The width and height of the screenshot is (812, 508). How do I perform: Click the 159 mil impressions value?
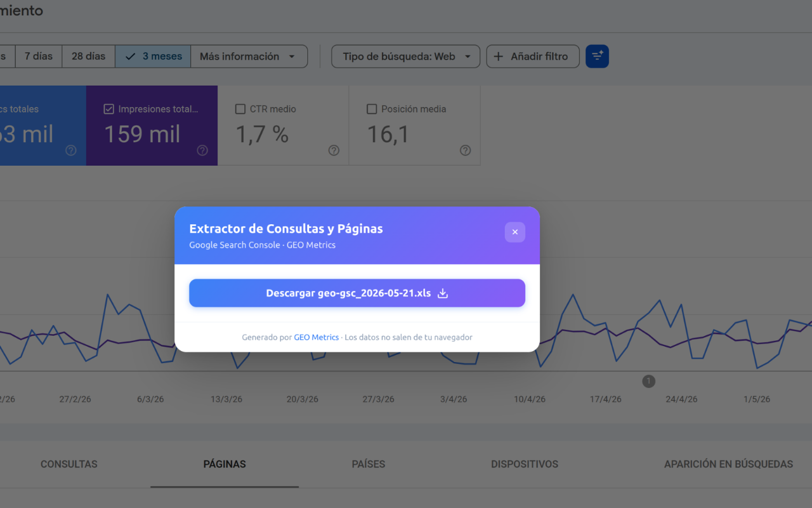(142, 135)
